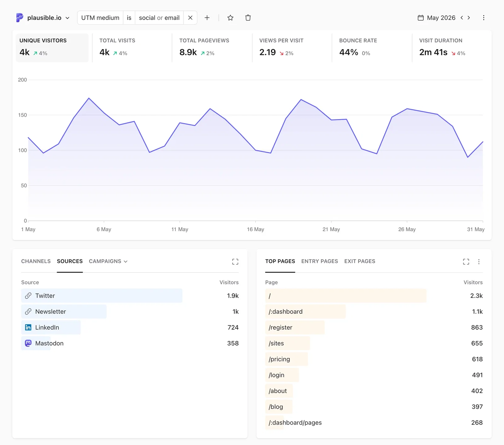Edit the UTM medium filter property
The height and width of the screenshot is (445, 504).
(100, 18)
